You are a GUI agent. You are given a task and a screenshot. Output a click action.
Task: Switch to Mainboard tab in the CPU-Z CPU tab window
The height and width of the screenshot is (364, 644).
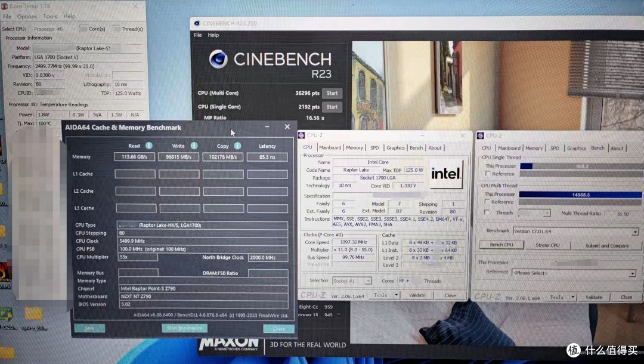click(330, 148)
